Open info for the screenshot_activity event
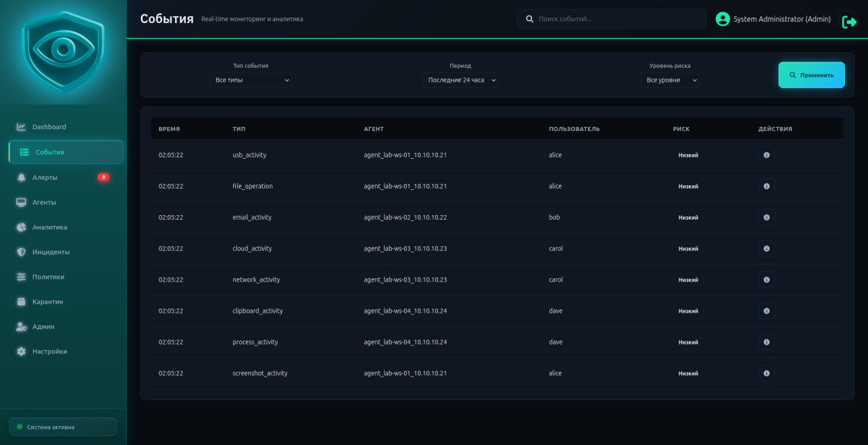Viewport: 868px width, 445px height. tap(766, 374)
